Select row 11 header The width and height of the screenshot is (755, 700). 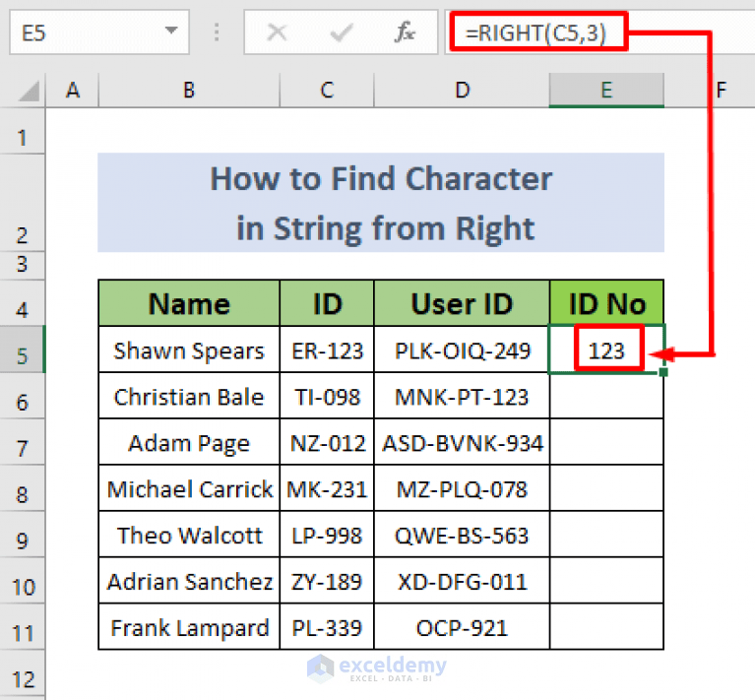pos(23,626)
